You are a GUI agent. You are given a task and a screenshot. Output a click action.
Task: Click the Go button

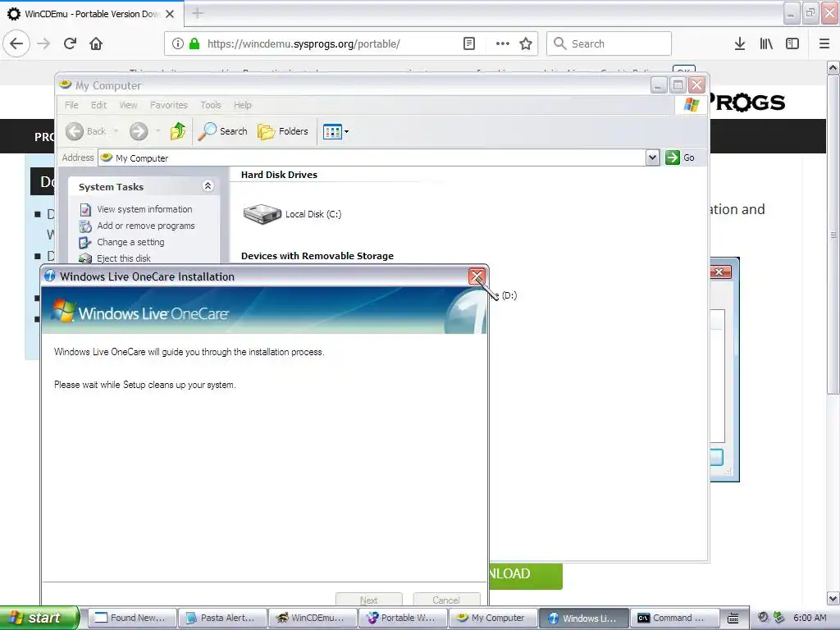tap(680, 157)
